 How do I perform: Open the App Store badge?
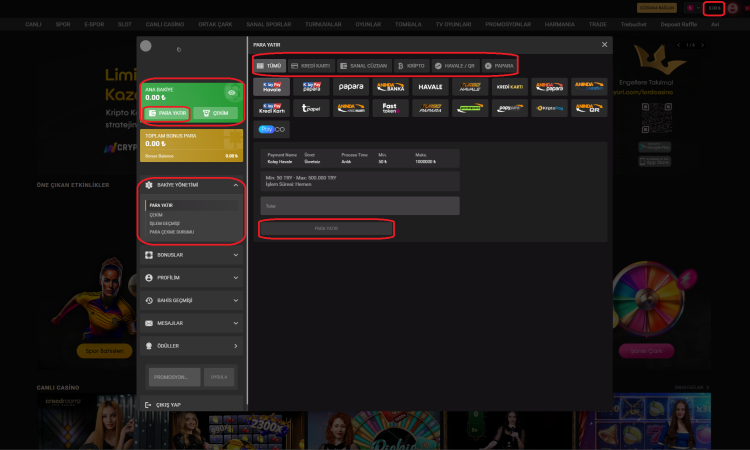(x=655, y=162)
